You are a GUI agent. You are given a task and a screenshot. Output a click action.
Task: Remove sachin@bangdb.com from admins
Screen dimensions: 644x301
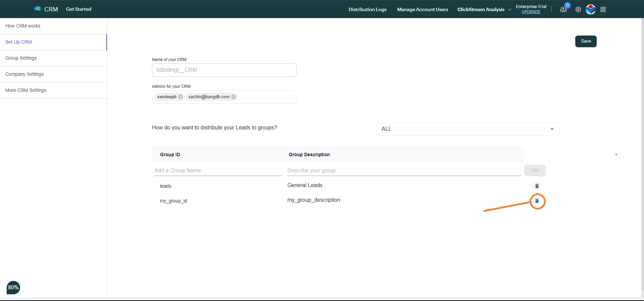point(233,97)
